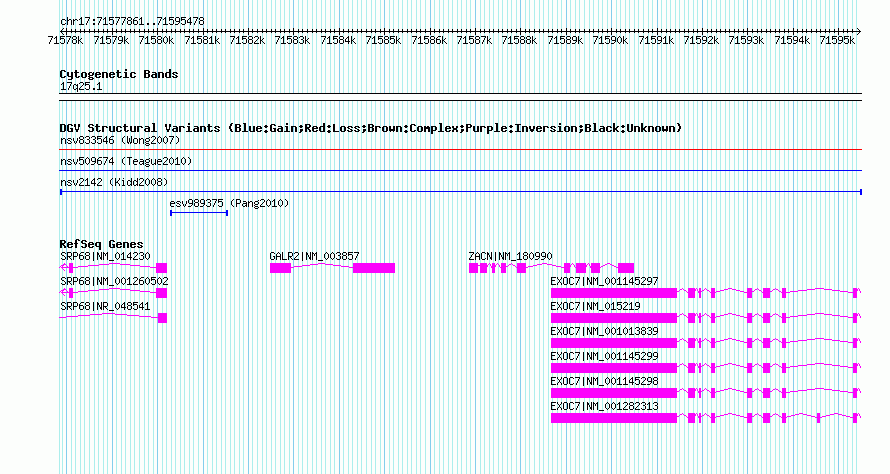Click the short blue esv989375 gain bar
Image resolution: width=890 pixels, height=474 pixels.
tap(199, 213)
